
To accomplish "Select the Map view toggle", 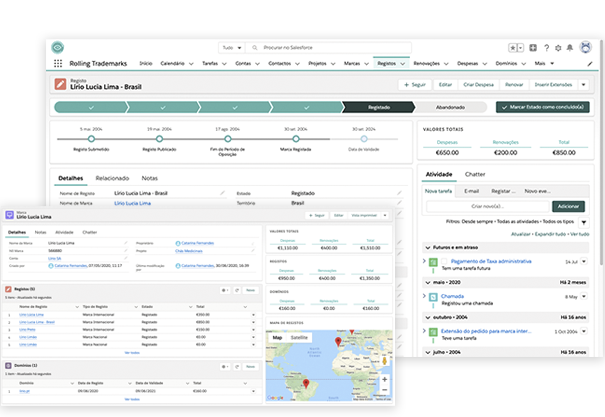I will tap(277, 338).
